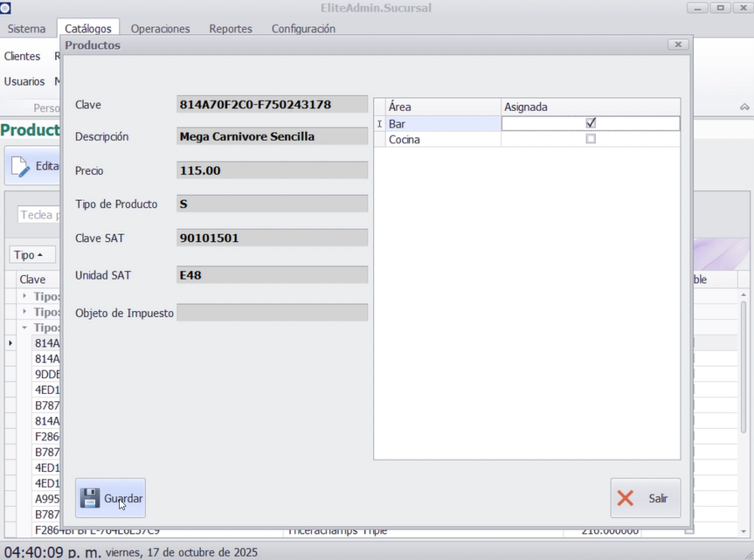Click the red X icon on Salir

point(626,498)
